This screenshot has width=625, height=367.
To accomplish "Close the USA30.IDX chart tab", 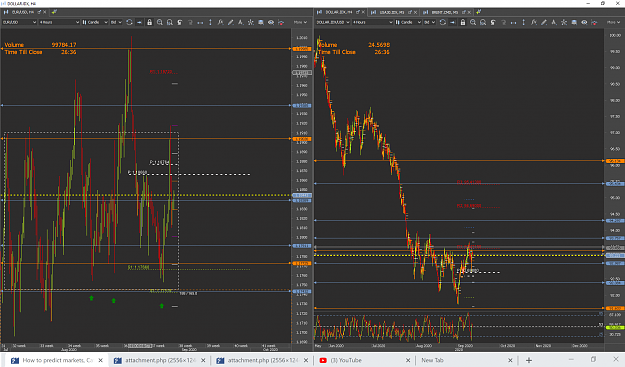I will point(415,12).
